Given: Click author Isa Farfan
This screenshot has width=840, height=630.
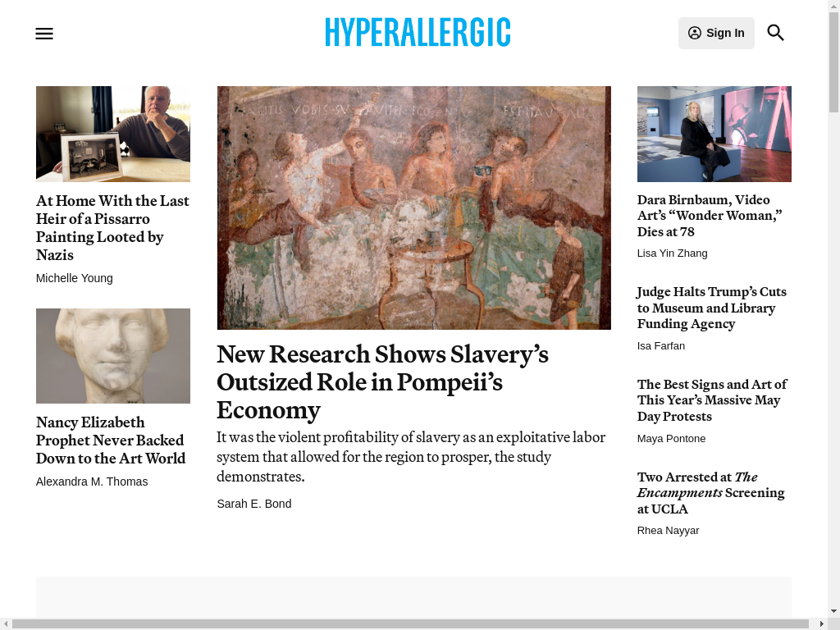Looking at the screenshot, I should point(661,345).
